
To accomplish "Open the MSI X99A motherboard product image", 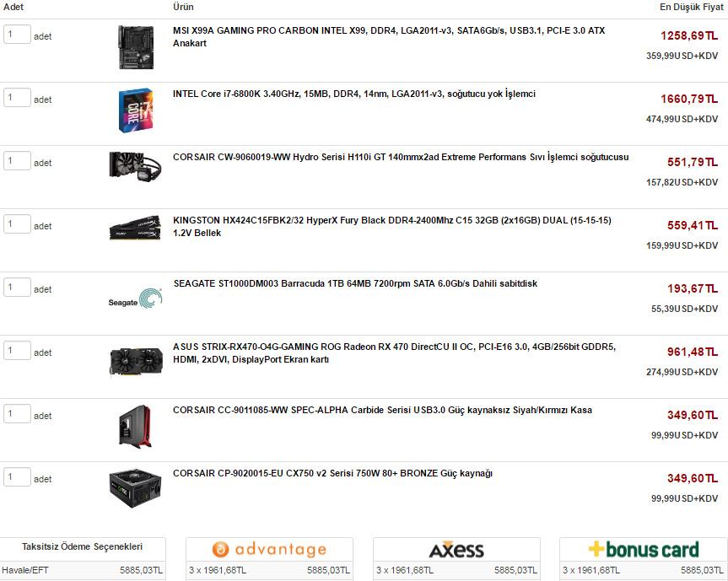I will click(136, 47).
